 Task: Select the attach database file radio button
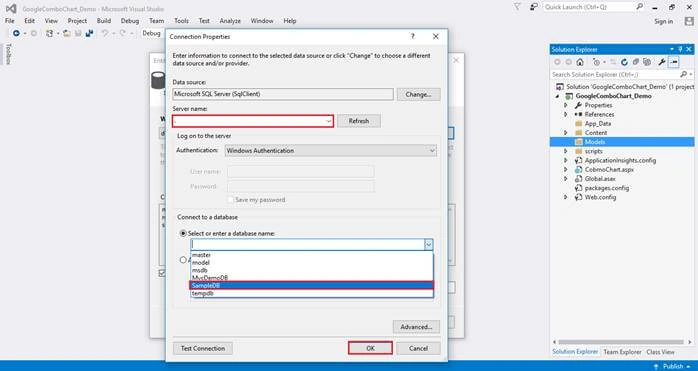pyautogui.click(x=183, y=260)
